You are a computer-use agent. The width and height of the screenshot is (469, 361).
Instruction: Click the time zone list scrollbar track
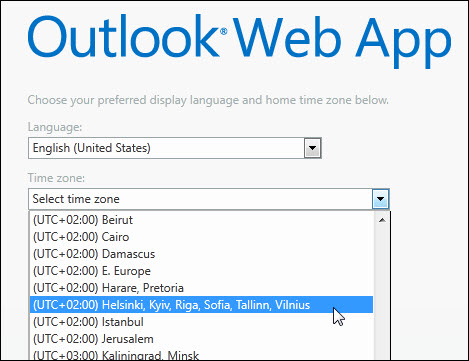click(x=382, y=294)
